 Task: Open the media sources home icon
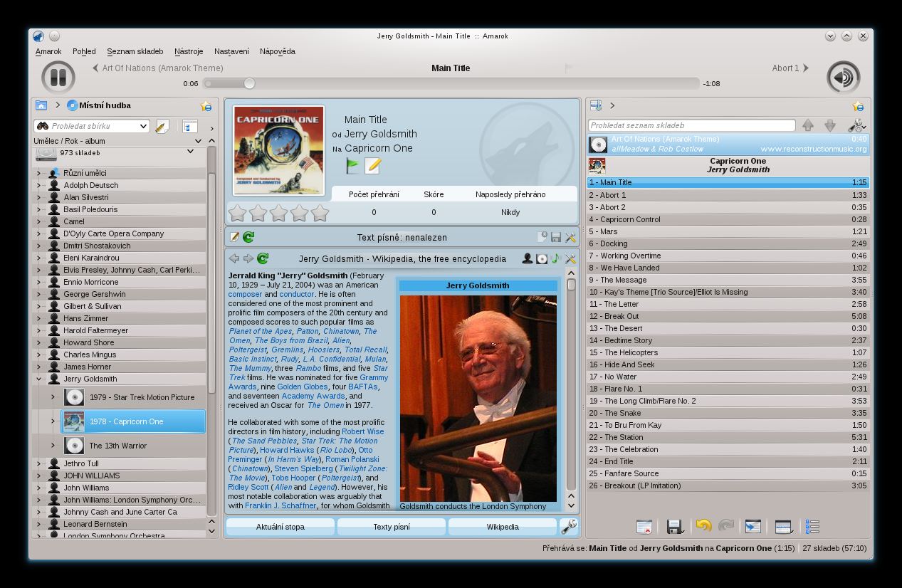[x=41, y=105]
